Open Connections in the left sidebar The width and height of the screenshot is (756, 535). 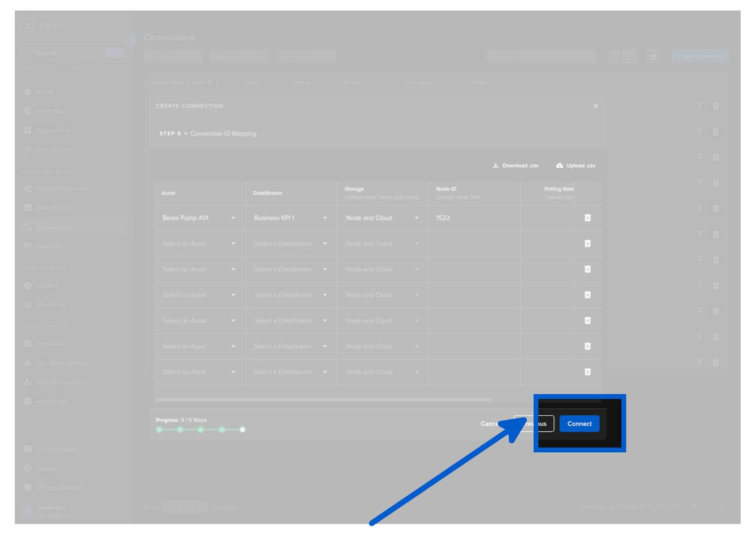pyautogui.click(x=53, y=227)
